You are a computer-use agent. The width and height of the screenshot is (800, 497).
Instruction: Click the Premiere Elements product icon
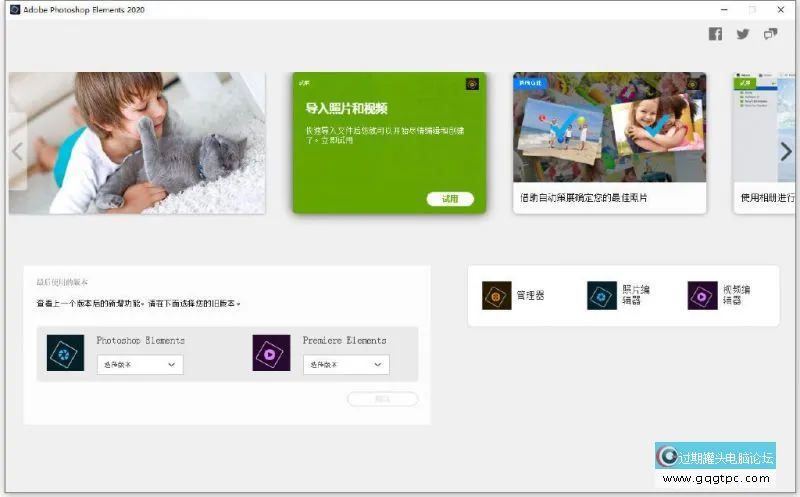click(x=271, y=353)
